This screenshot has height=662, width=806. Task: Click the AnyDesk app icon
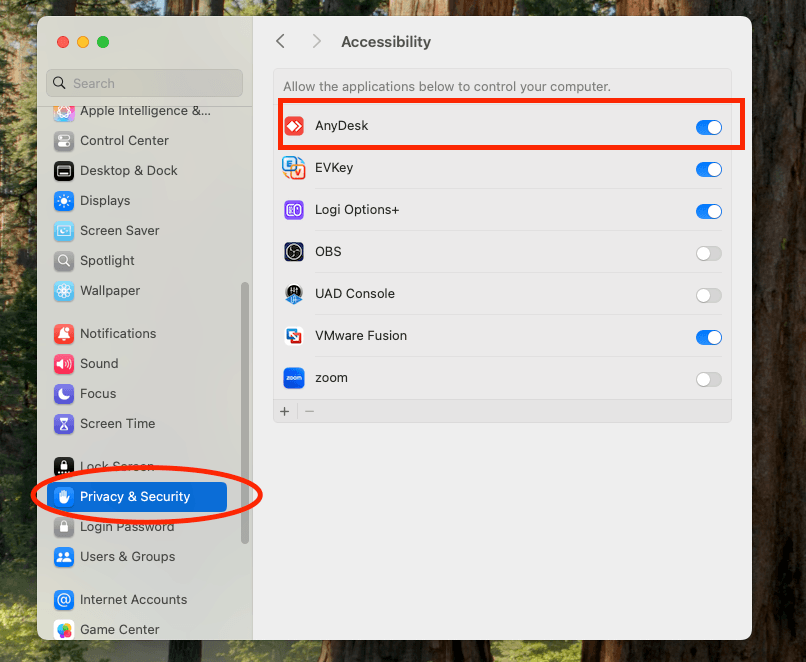point(294,126)
